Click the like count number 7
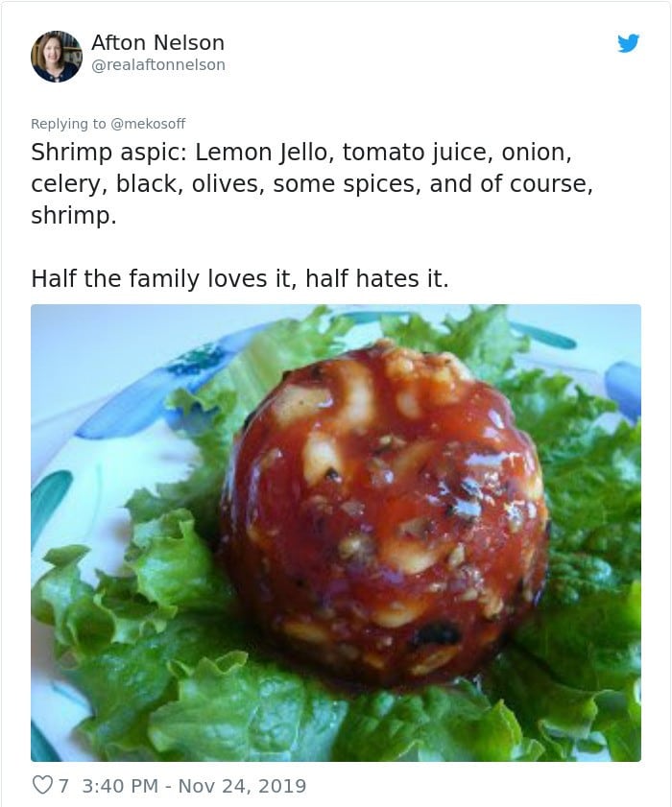The width and height of the screenshot is (672, 807). coord(63,786)
